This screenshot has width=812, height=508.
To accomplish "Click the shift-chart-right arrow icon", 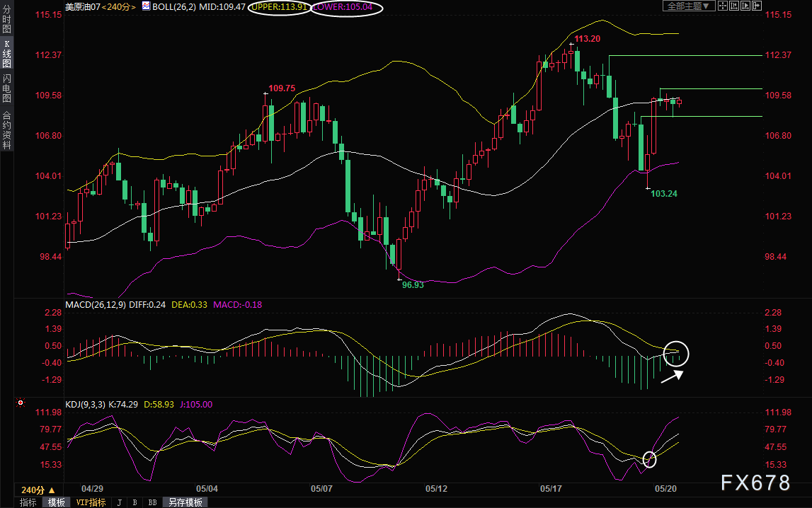I will (x=757, y=6).
